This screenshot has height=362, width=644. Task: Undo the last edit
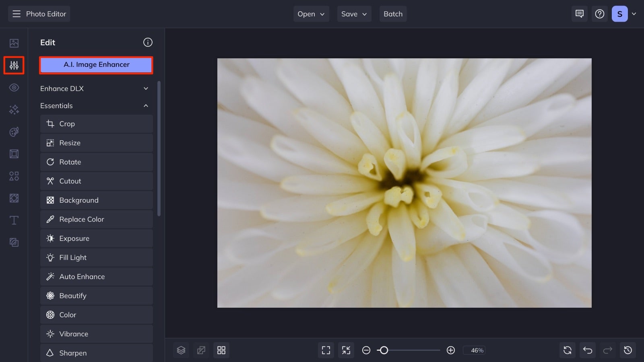point(587,350)
